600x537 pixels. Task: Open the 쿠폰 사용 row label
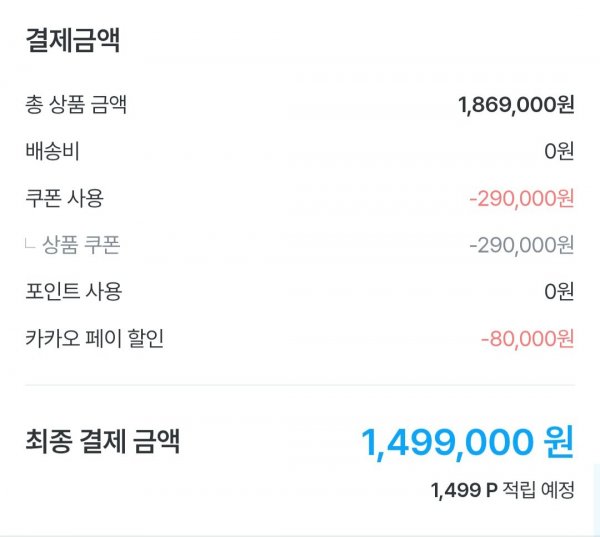click(64, 198)
